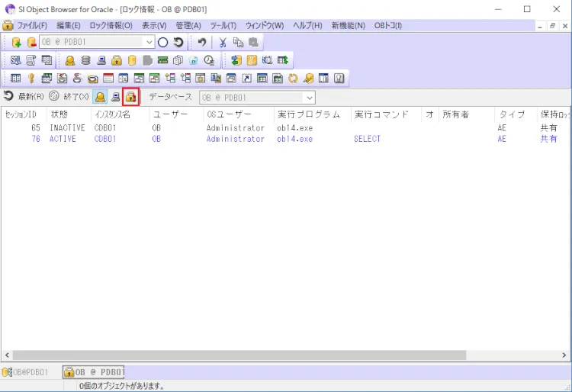Open the 管理(A) menu
Image resolution: width=572 pixels, height=392 pixels.
tap(188, 25)
